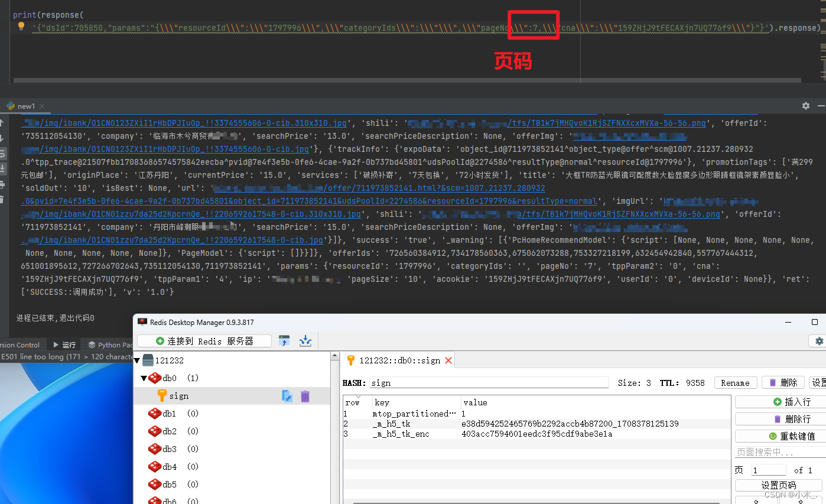Select the db0 (1) database label

[181, 378]
